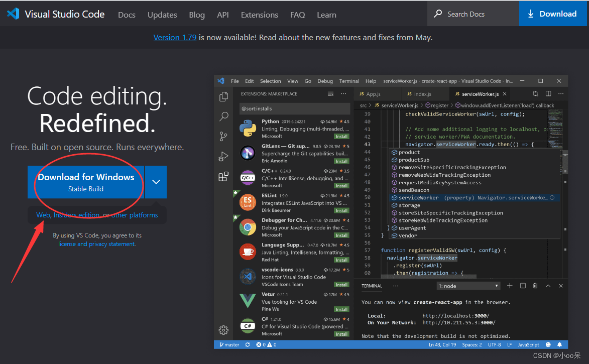Viewport: 589px width, 364px height.
Task: Open the Search magnifier in activity bar
Action: pyautogui.click(x=223, y=116)
